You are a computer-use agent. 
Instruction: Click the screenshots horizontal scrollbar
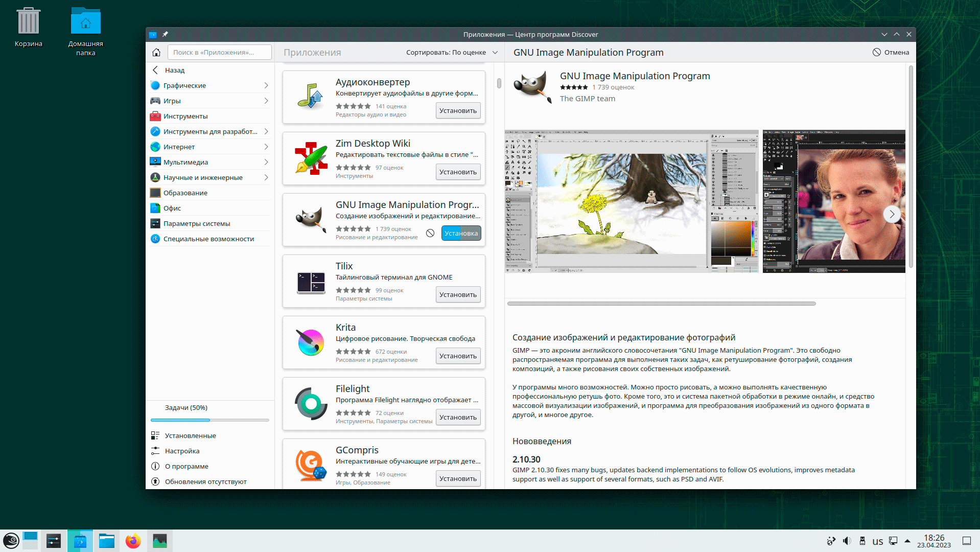pyautogui.click(x=662, y=304)
